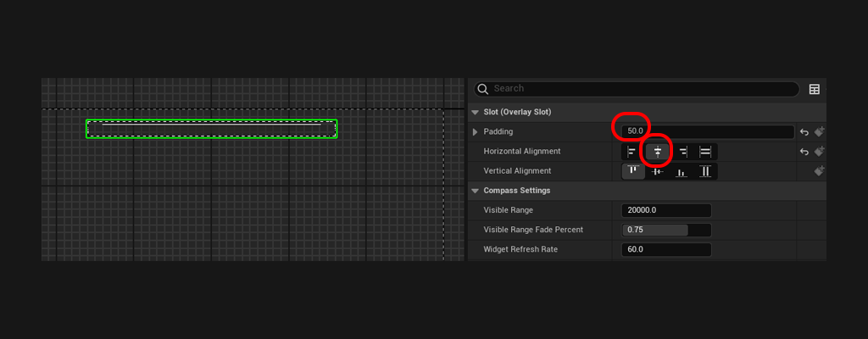The image size is (868, 339).
Task: Set Horizontal Alignment to center
Action: coord(657,152)
